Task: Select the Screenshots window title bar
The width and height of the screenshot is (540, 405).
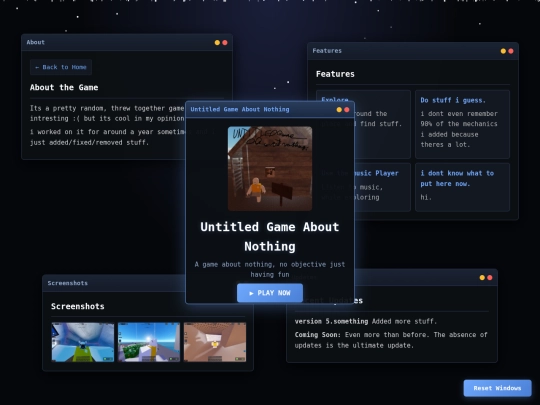Action: (114, 283)
